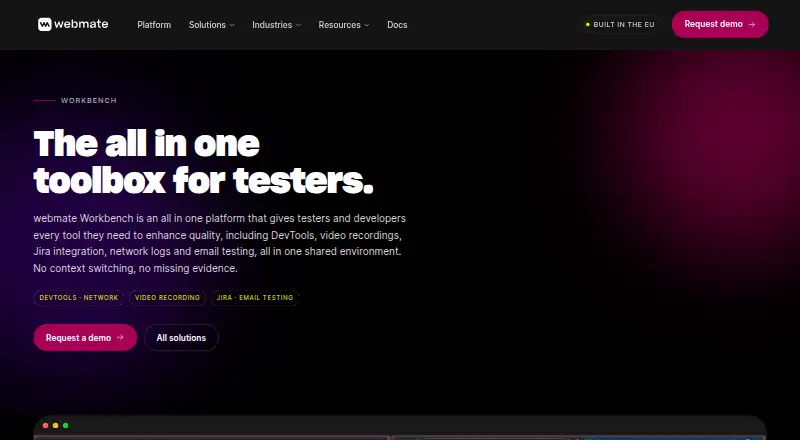Image resolution: width=800 pixels, height=440 pixels.
Task: Select the Jira · Email Testing tag
Action: point(255,298)
